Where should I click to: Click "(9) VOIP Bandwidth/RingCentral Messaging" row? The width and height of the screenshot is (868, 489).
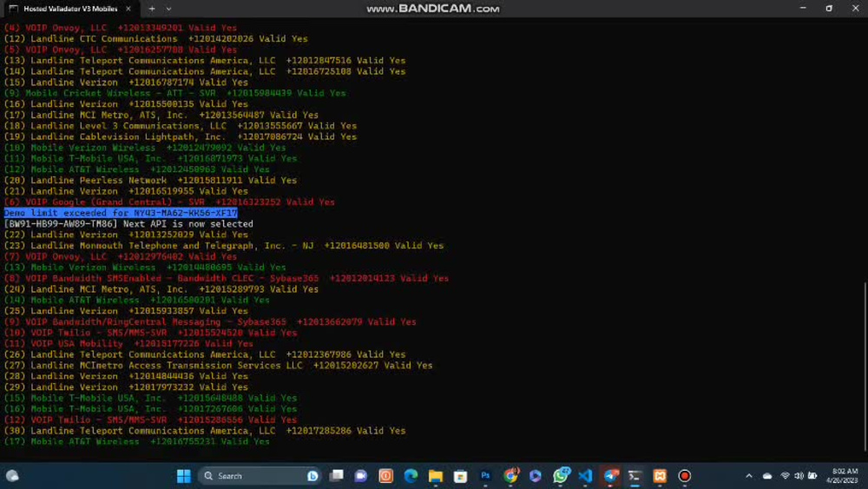point(210,321)
